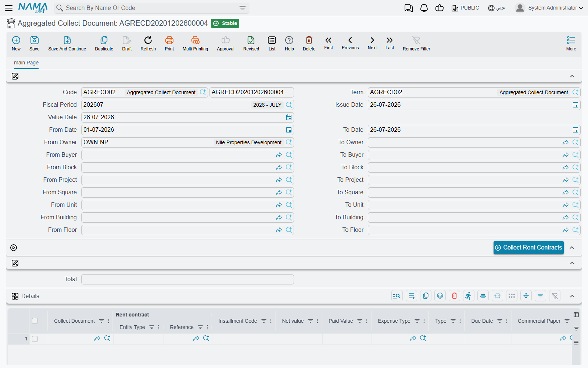Viewport: 588px width, 368px height.
Task: Open chat messages icon in header
Action: [408, 8]
